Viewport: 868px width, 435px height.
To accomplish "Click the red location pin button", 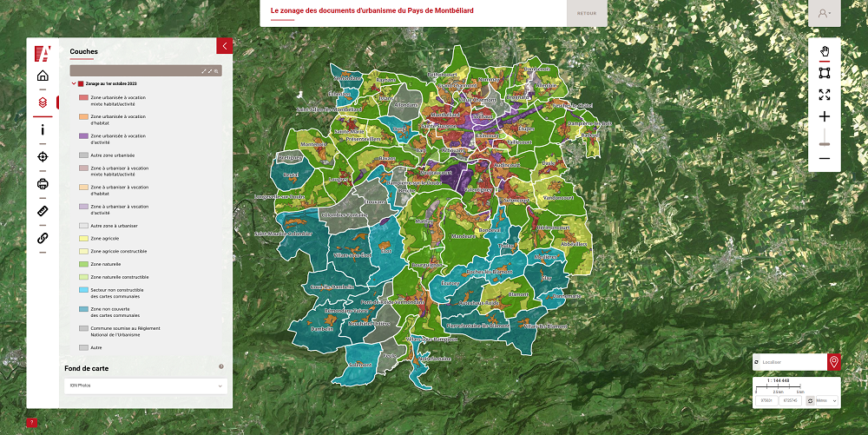I will pos(833,362).
